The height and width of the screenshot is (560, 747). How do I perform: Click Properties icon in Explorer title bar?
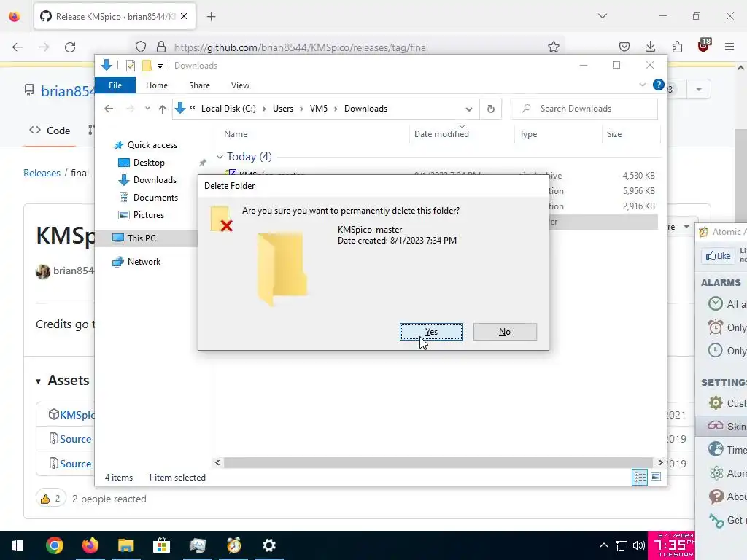tap(130, 66)
